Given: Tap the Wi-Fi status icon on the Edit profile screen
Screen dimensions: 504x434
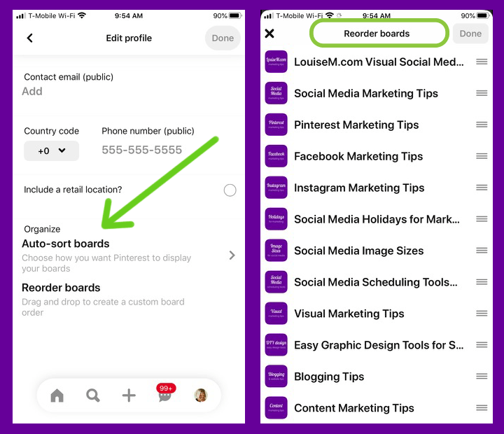Looking at the screenshot, I should pos(82,15).
